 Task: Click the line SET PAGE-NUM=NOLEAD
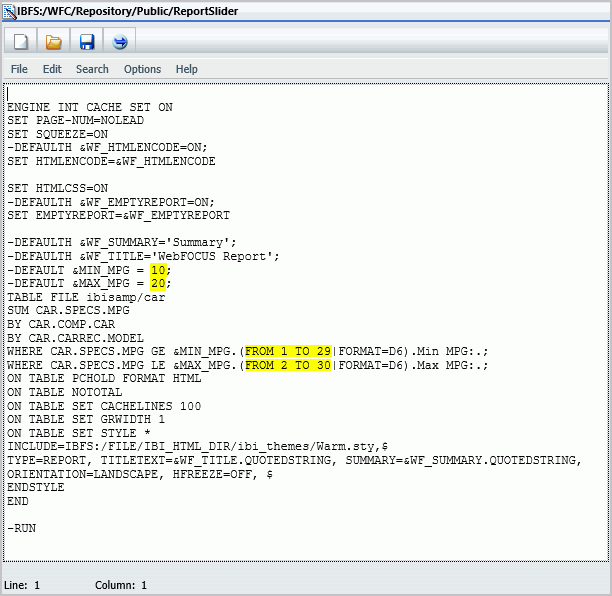click(75, 120)
